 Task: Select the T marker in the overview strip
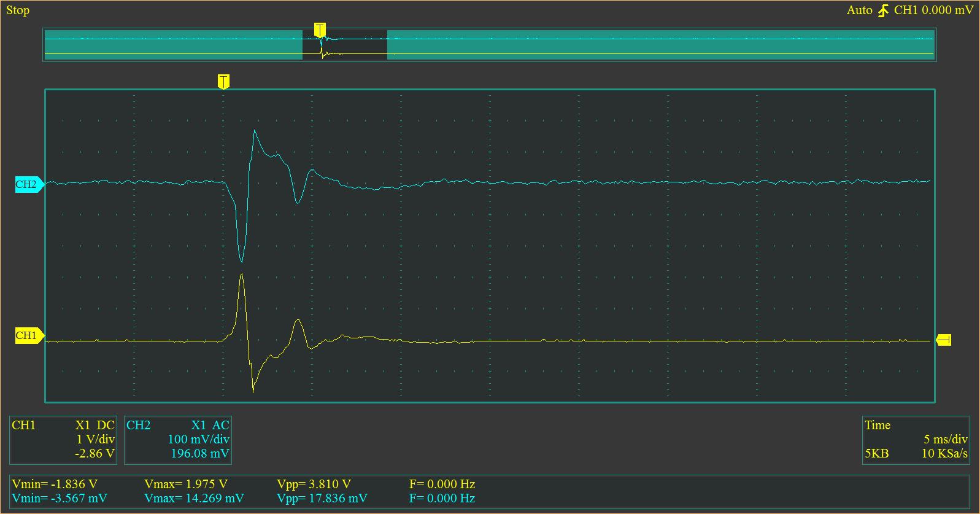point(320,29)
